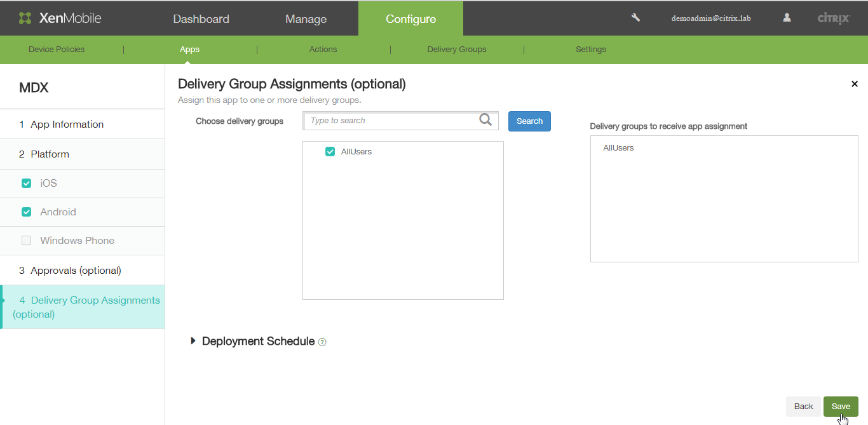Open the Dashboard tab

(201, 19)
